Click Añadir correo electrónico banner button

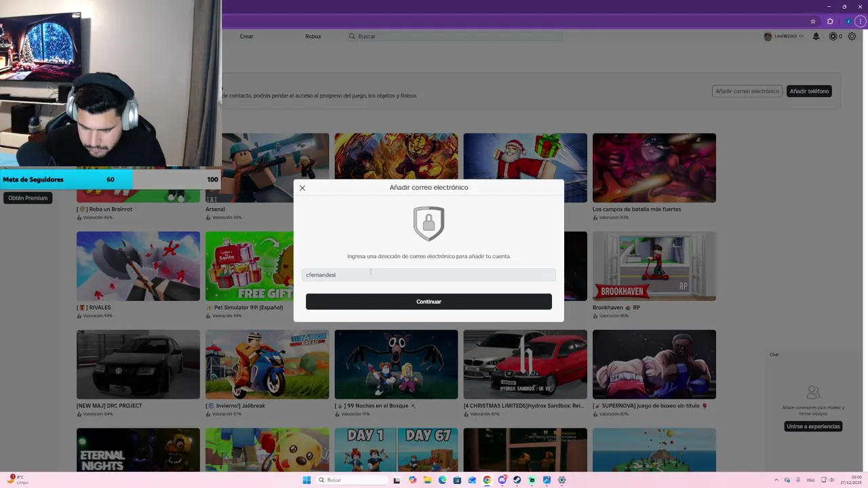(x=747, y=91)
